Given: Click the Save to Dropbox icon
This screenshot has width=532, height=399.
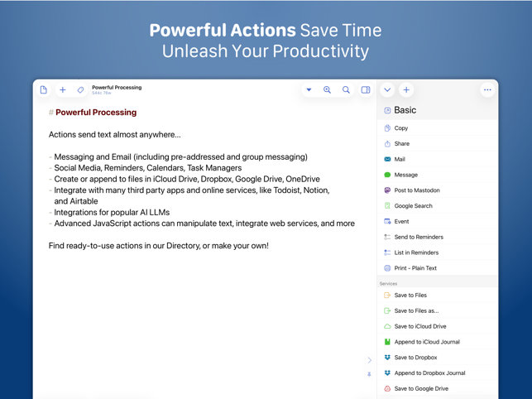Looking at the screenshot, I should tap(387, 358).
